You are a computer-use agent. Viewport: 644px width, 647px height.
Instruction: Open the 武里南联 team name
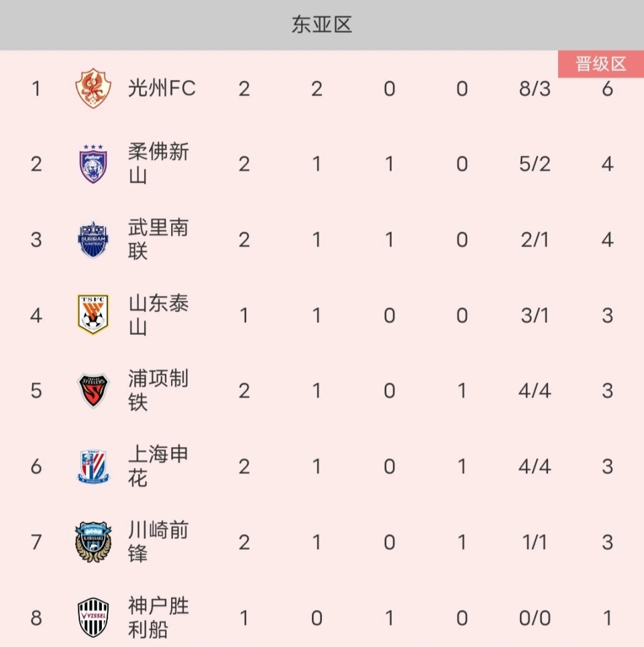(158, 240)
